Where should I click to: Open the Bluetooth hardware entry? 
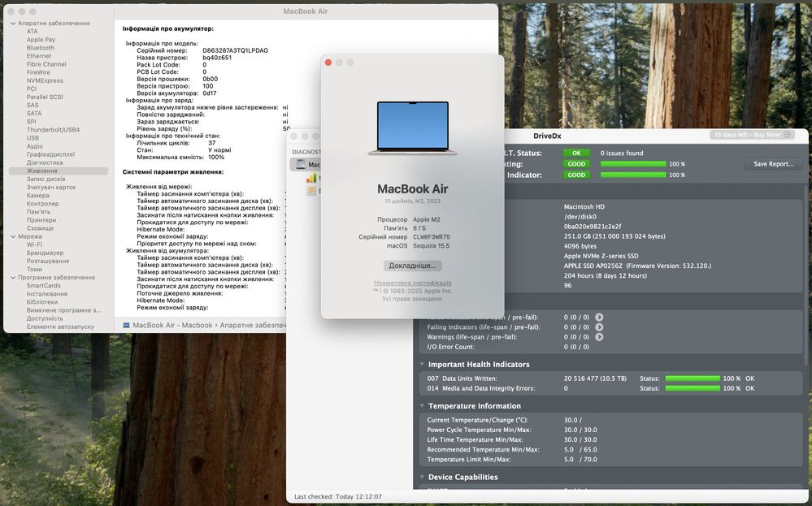click(41, 48)
